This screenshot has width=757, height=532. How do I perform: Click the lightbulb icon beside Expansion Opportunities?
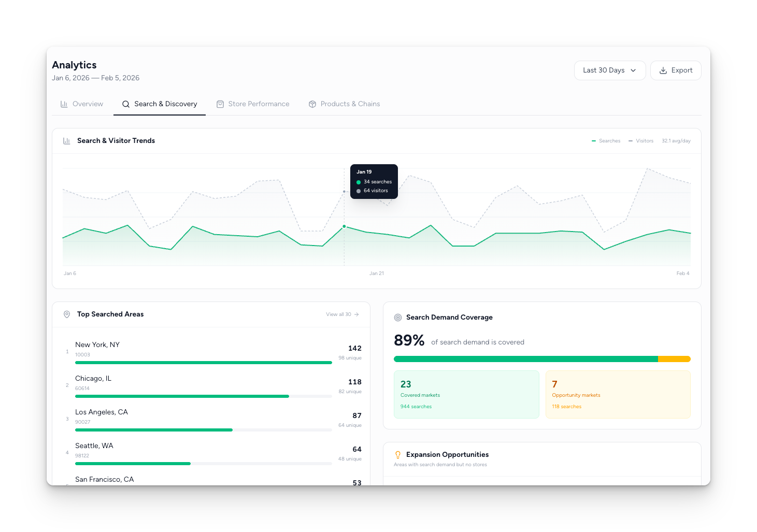(398, 455)
